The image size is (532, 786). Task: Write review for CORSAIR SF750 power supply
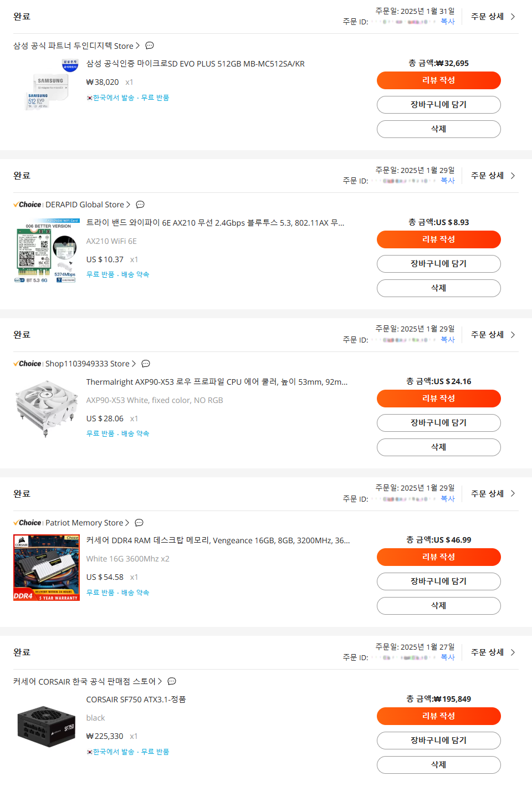[x=439, y=716]
